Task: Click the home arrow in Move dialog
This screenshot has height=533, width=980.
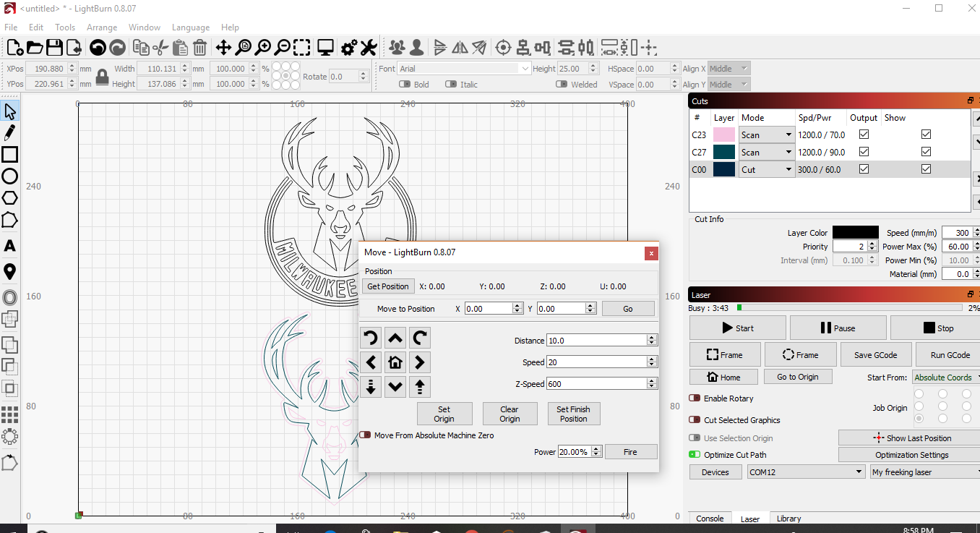Action: point(395,362)
